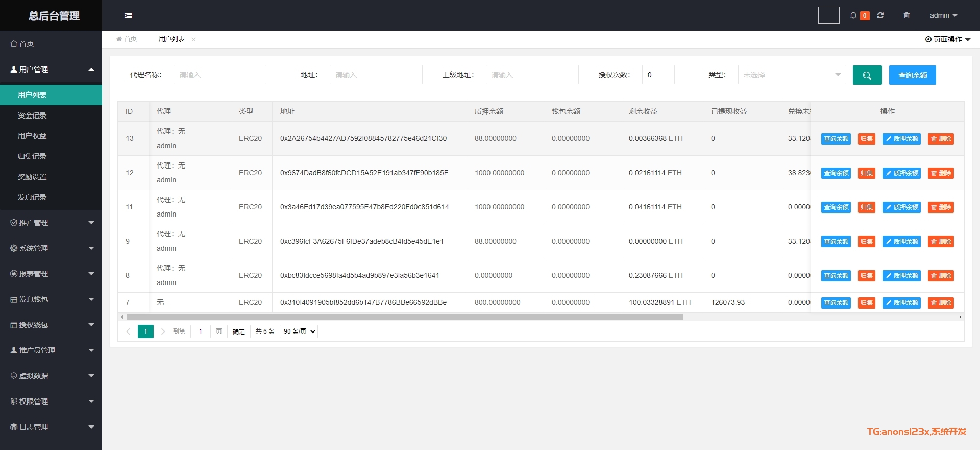Click 查询余额 for user ID 7
Screen dimensions: 980x450
[836, 303]
